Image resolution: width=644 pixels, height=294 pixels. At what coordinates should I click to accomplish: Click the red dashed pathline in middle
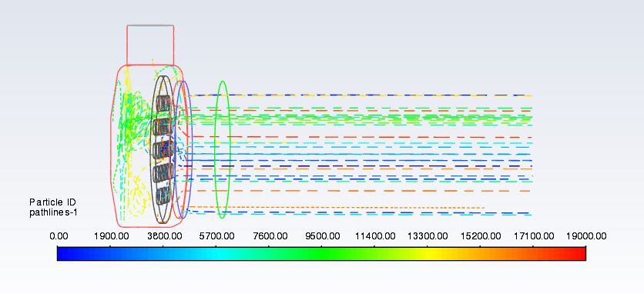point(361,137)
